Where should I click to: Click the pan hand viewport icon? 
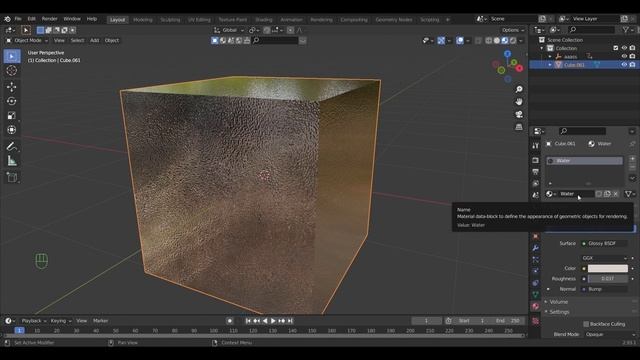coord(519,102)
